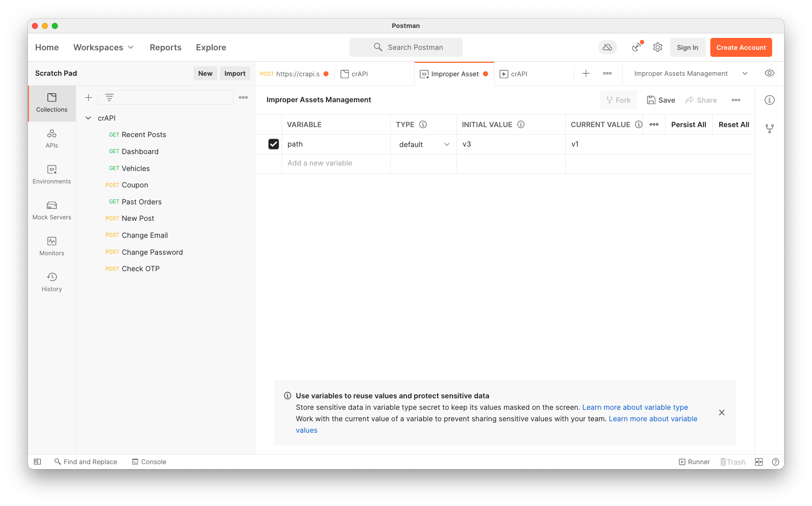Save the environment with the Save button
812x506 pixels.
[x=661, y=100]
